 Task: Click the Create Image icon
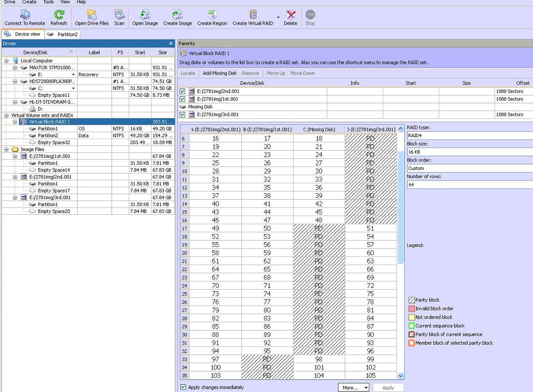pyautogui.click(x=177, y=16)
